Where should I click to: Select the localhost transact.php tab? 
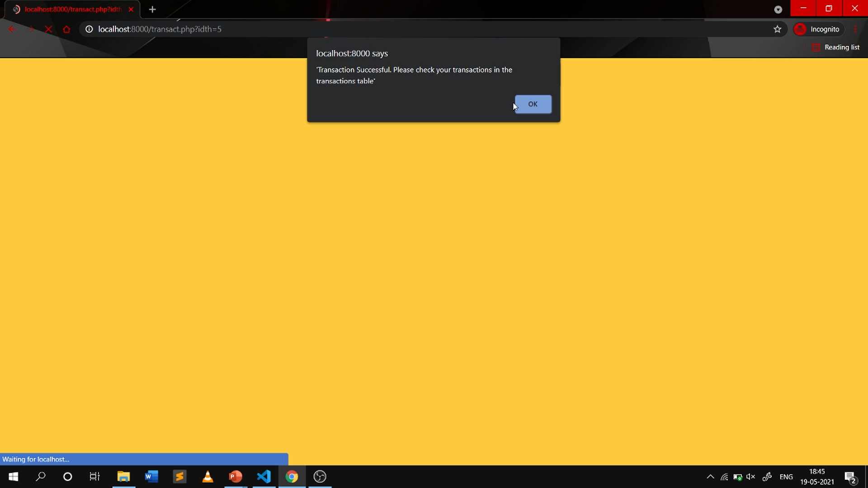(72, 9)
